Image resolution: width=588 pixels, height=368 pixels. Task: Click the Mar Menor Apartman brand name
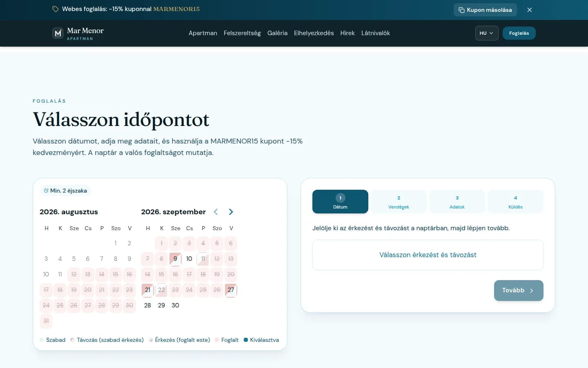tap(85, 33)
